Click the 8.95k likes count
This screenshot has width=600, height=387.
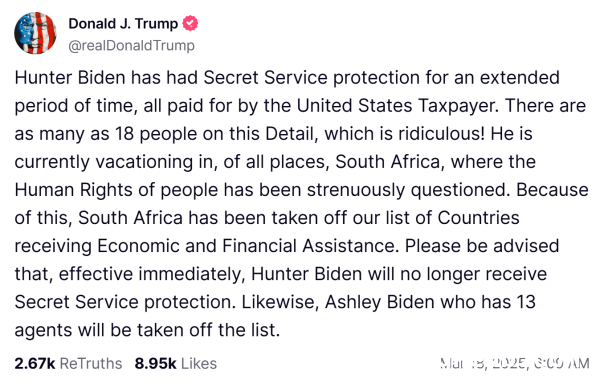pos(155,363)
